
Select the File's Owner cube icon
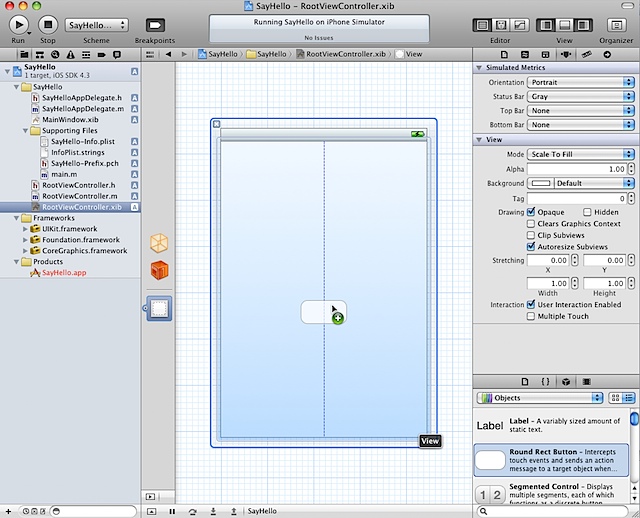pos(159,243)
